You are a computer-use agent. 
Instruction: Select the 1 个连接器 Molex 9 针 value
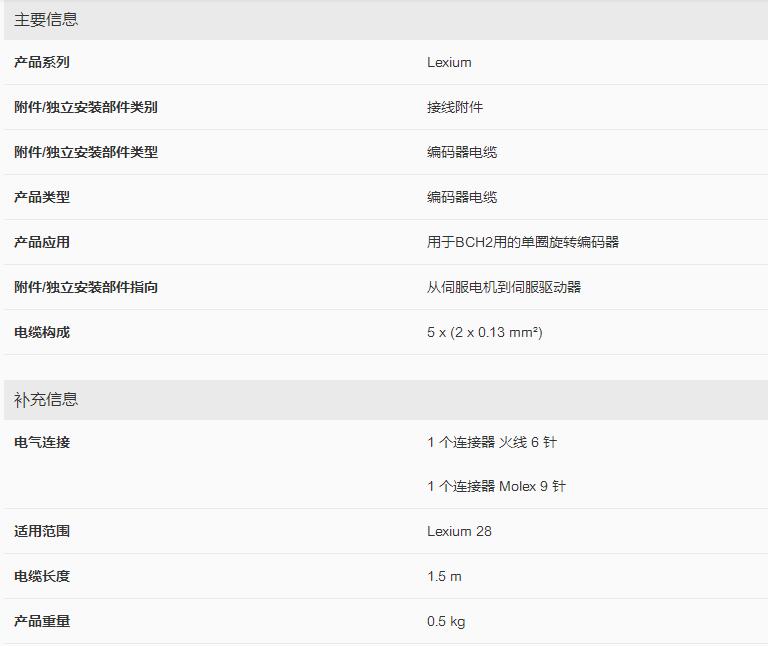coord(497,487)
